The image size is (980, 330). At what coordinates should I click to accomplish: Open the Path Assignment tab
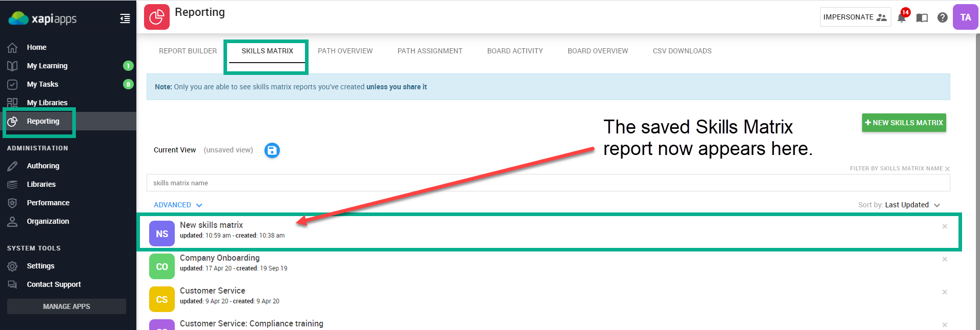coord(430,51)
